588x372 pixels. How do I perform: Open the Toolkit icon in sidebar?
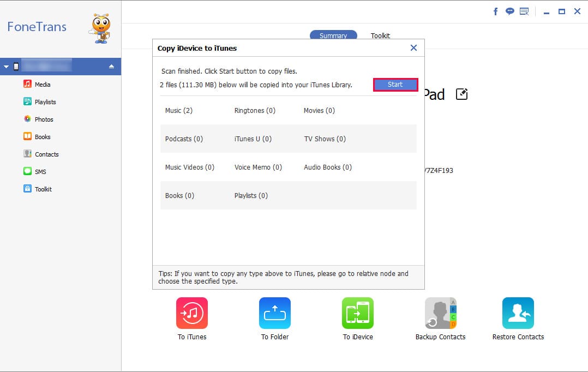point(27,189)
